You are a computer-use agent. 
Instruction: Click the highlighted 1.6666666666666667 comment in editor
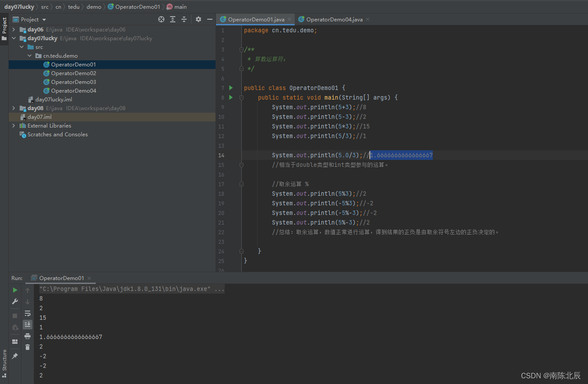tap(401, 156)
